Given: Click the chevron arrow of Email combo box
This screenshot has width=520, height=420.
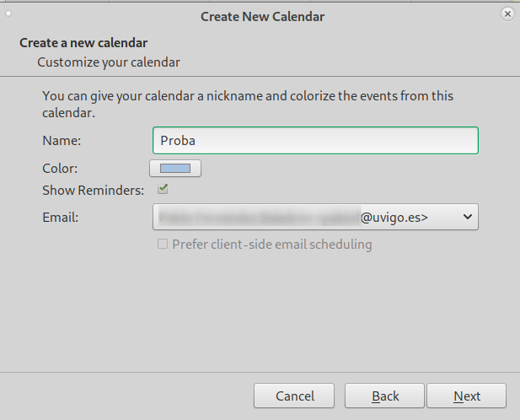Looking at the screenshot, I should coord(468,217).
